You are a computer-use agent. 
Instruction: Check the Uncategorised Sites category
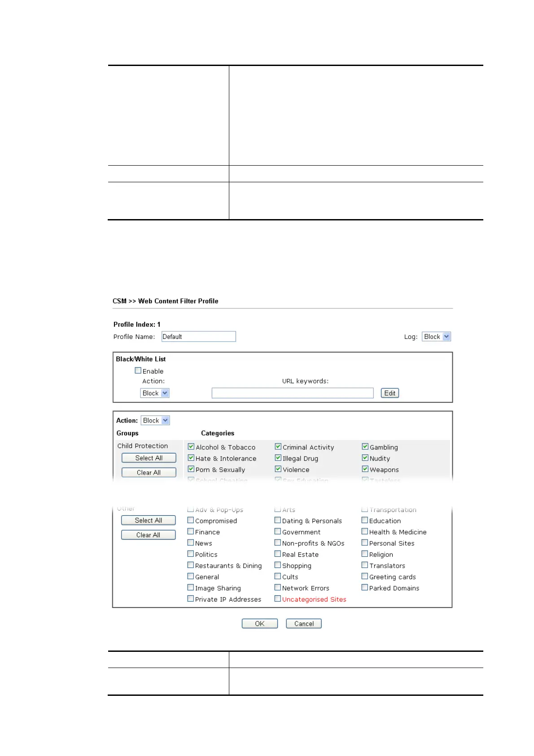[x=278, y=599]
